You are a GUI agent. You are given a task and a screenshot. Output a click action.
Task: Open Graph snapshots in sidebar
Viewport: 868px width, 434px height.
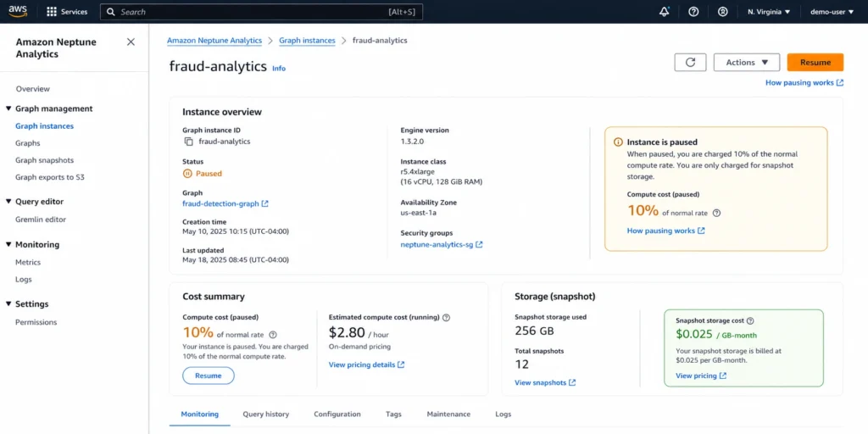tap(44, 160)
